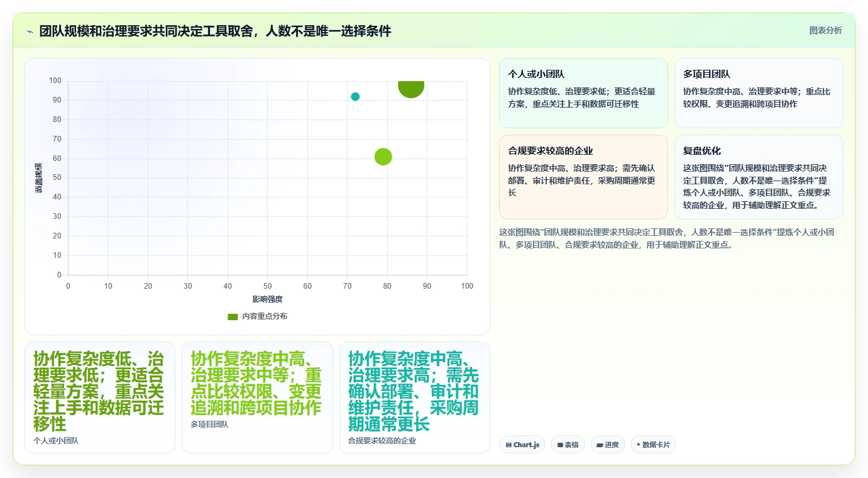Click the small teal bubble on chart
The height and width of the screenshot is (478, 868).
[355, 96]
